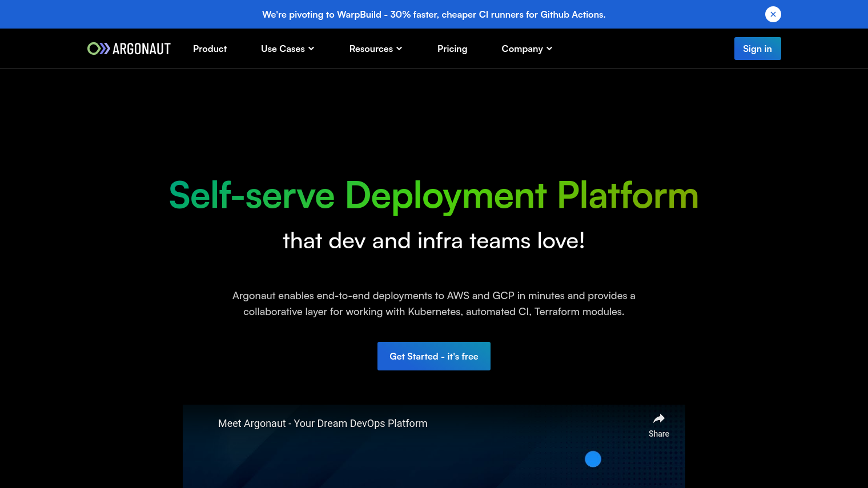This screenshot has width=868, height=488.
Task: Go to the Pricing page
Action: [x=452, y=49]
